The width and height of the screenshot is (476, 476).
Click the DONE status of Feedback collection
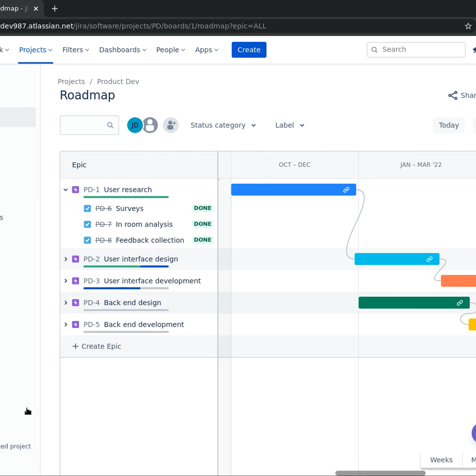(x=203, y=240)
